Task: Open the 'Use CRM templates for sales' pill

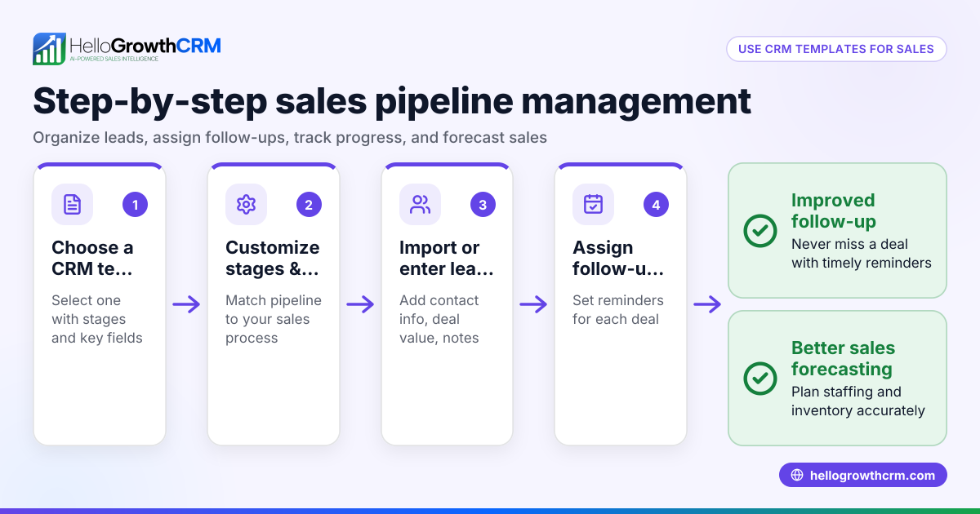Action: [836, 49]
